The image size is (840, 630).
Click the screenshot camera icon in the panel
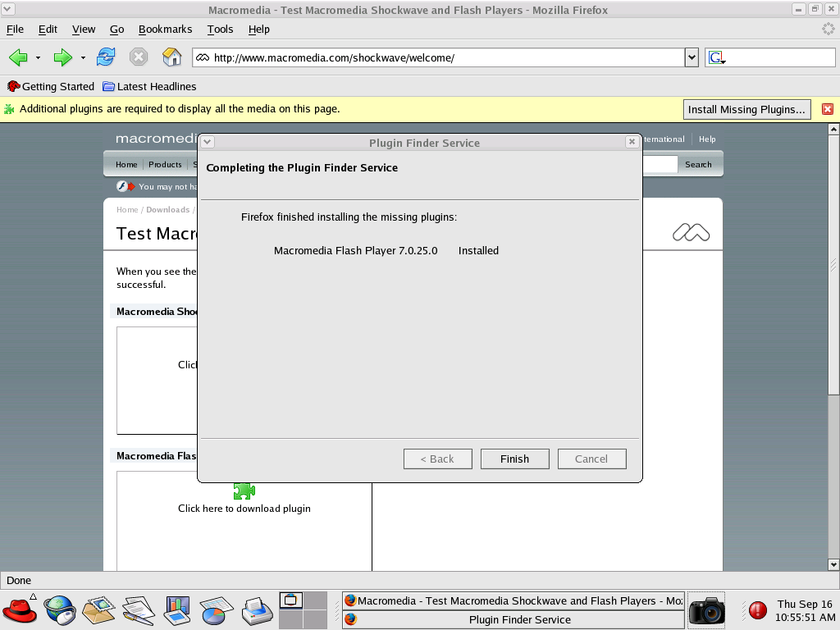[x=706, y=610]
